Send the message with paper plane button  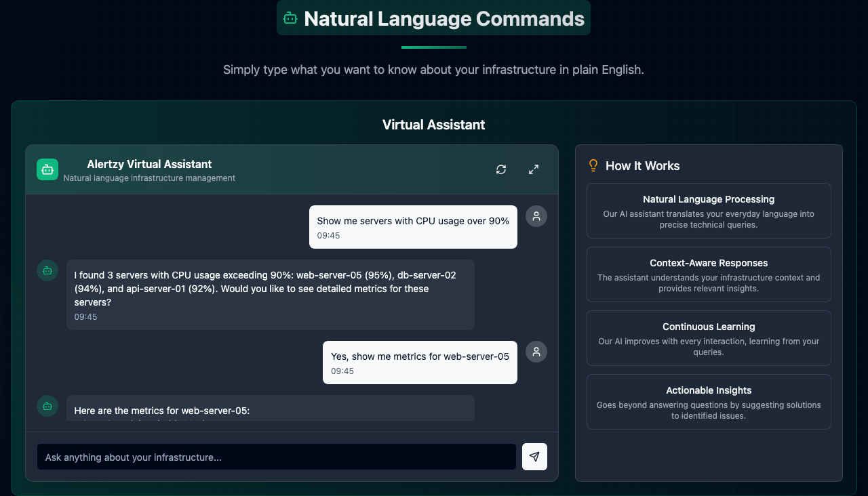[534, 457]
